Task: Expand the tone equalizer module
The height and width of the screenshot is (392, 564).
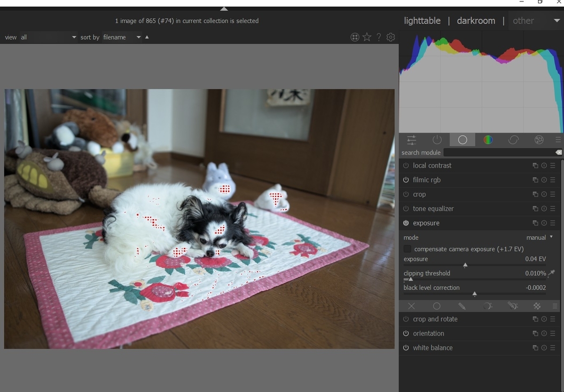Action: 433,209
